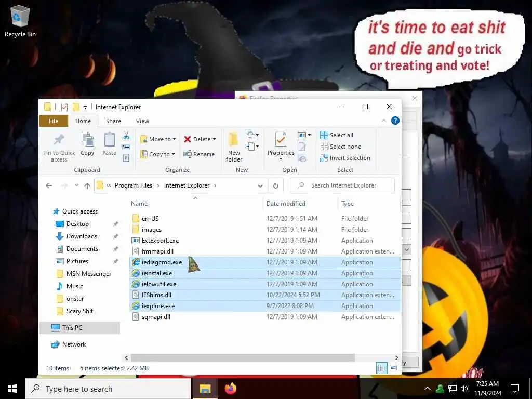This screenshot has width=532, height=399.
Task: Click the Edit icon in Open group
Action: [302, 147]
